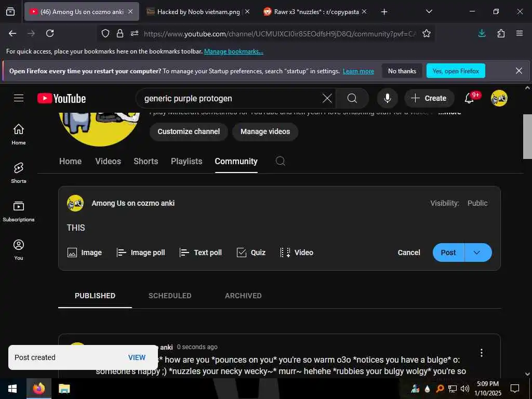
Task: View the created post via VIEW
Action: pyautogui.click(x=137, y=357)
